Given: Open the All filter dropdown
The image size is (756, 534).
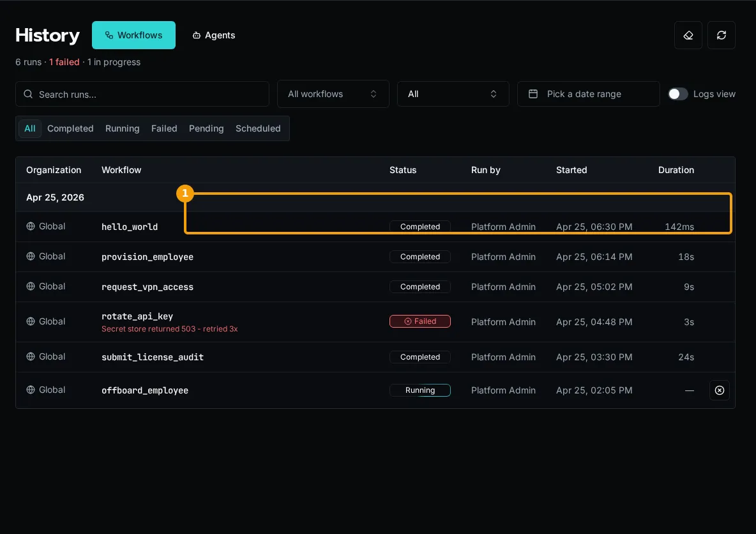Looking at the screenshot, I should [x=453, y=94].
